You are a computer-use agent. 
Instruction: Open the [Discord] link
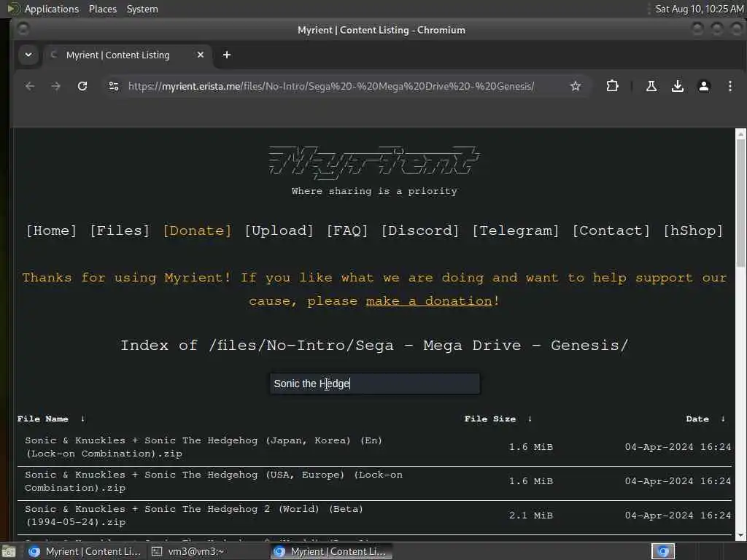click(420, 231)
